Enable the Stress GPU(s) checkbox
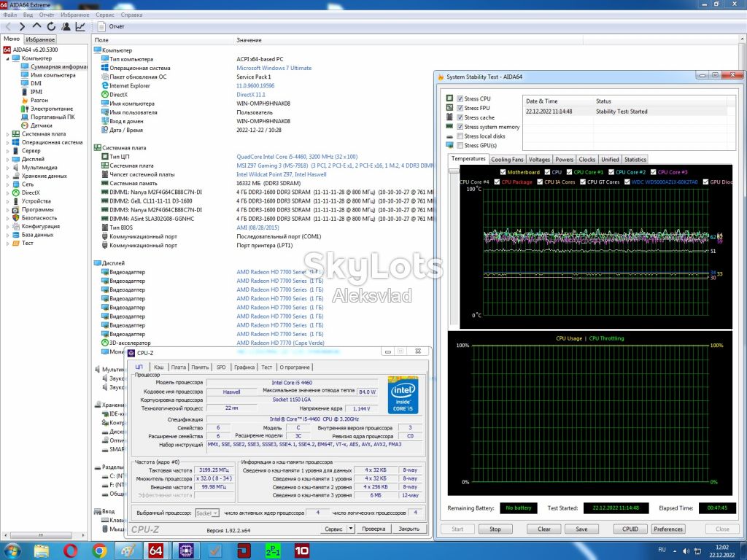The height and width of the screenshot is (560, 747). [x=460, y=146]
